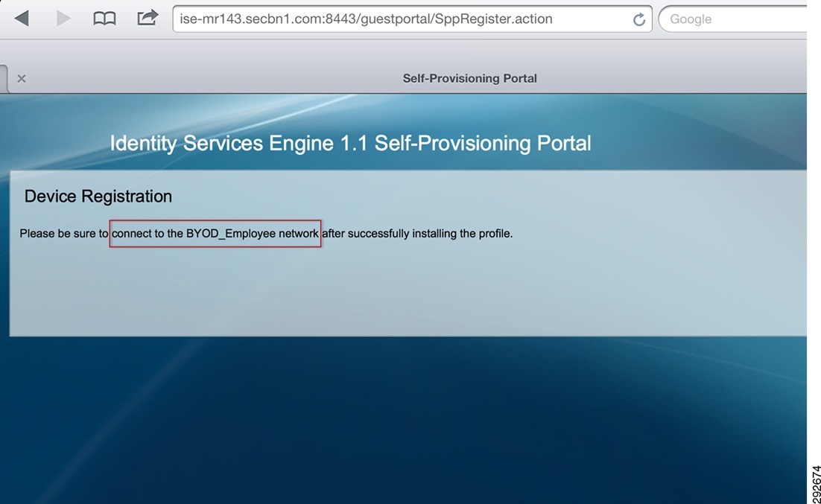Image resolution: width=821 pixels, height=504 pixels.
Task: Select the Self-Provisioning Portal tab title
Action: pos(469,78)
